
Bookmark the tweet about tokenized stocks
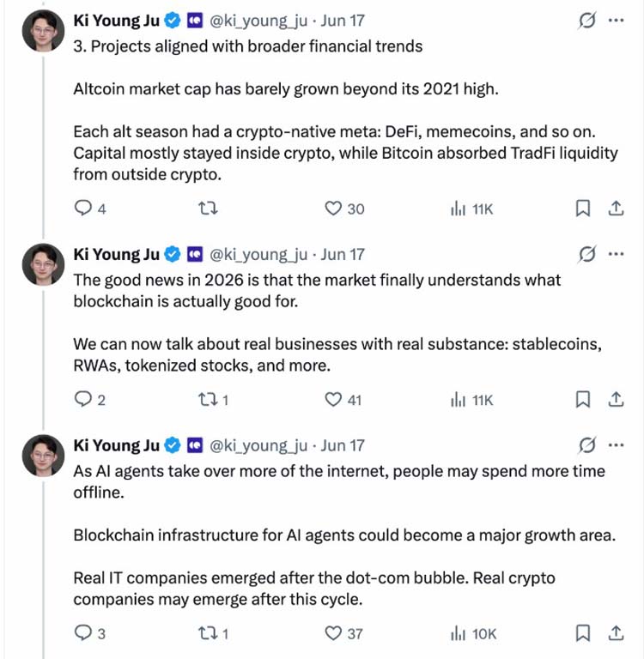click(x=582, y=399)
